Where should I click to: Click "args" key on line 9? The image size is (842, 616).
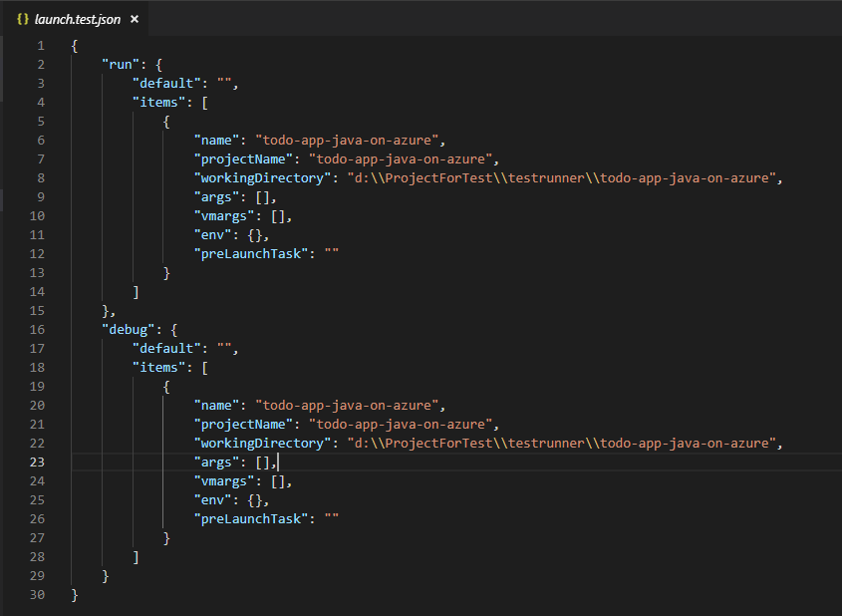coord(216,197)
